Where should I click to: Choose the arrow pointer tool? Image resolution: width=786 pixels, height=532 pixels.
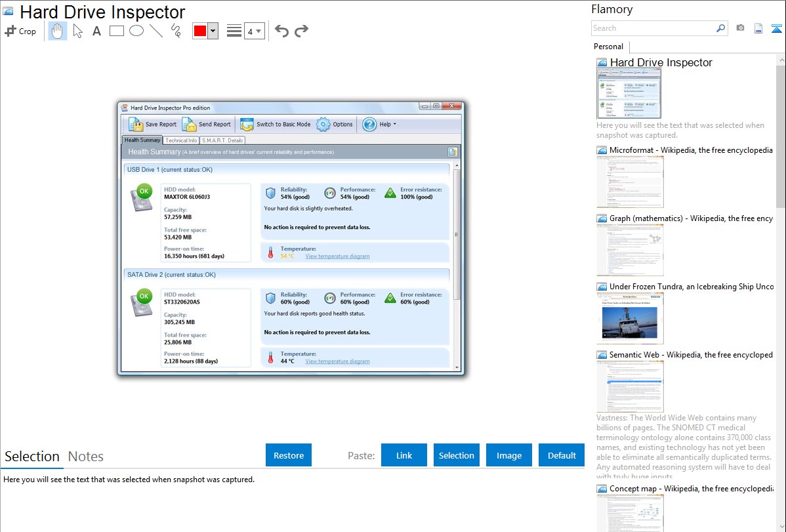coord(77,31)
